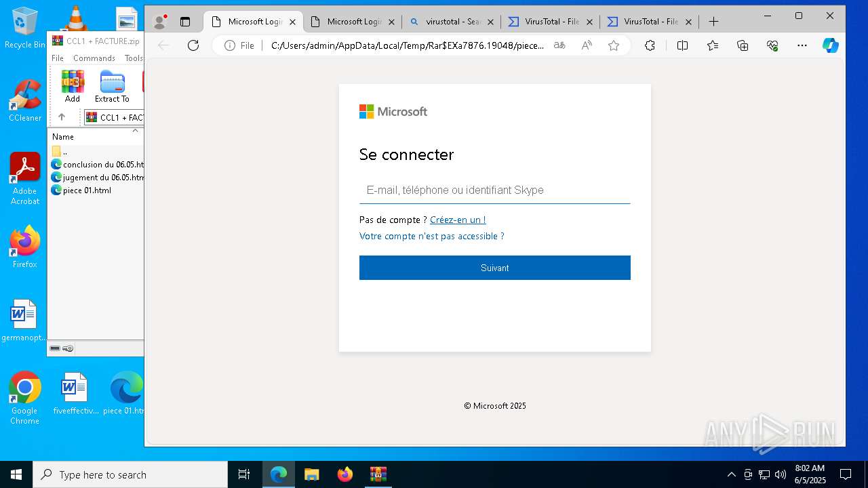Refresh the page in Edge
Image resolution: width=868 pixels, height=488 pixels.
tap(193, 45)
